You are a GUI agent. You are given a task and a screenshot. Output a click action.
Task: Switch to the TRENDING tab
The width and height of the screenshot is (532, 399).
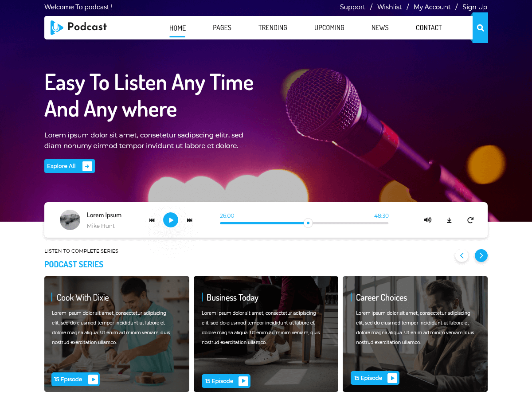coord(273,27)
